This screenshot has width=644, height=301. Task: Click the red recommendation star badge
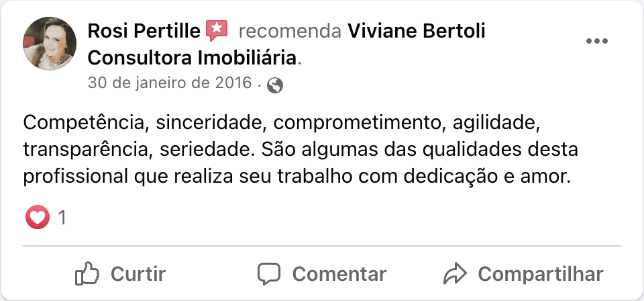pyautogui.click(x=216, y=30)
